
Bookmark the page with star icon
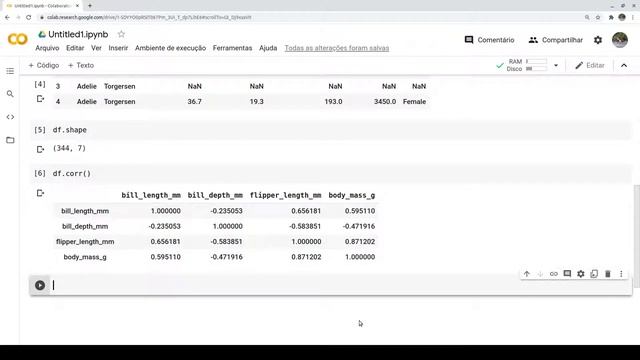click(598, 17)
